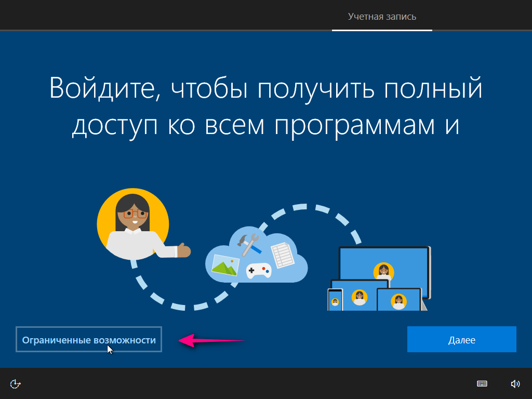Screen dimensions: 532x399
Task: Click the avatar woman's pointing hand
Action: (183, 250)
